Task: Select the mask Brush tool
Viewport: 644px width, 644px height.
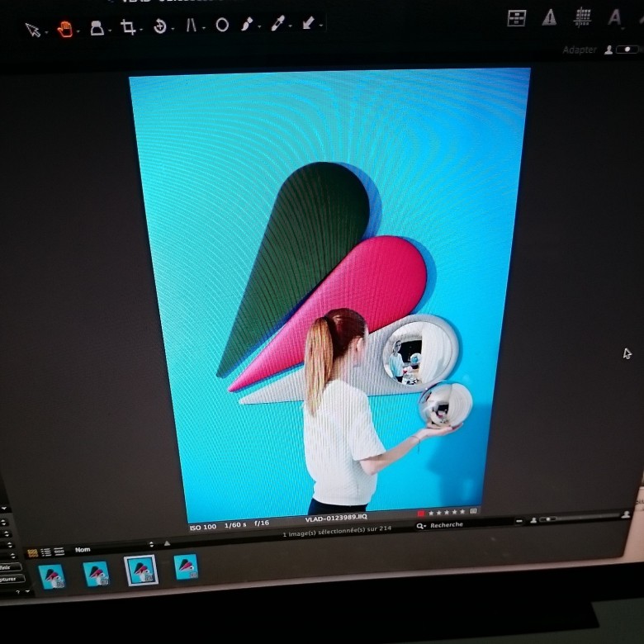Action: tap(247, 24)
